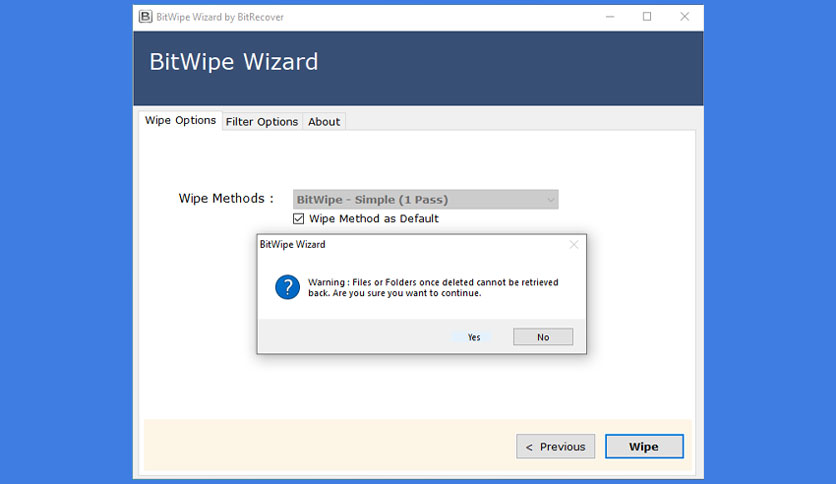Click the BitWipe Wizard header title

point(234,62)
